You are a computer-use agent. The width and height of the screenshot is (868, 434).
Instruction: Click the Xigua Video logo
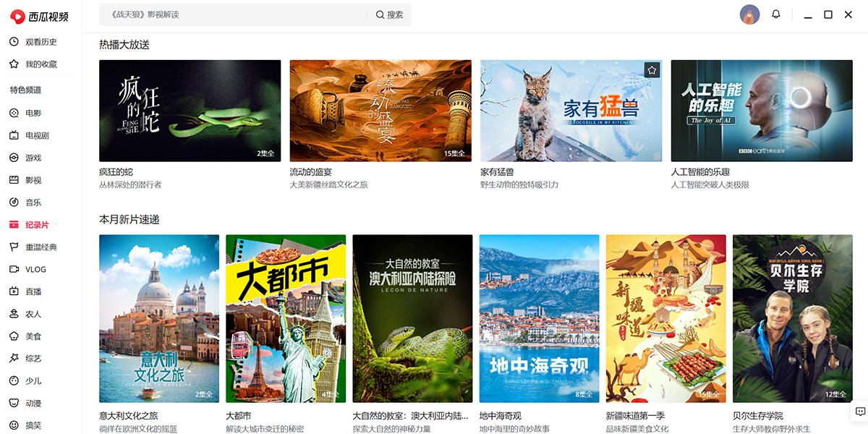pos(40,16)
